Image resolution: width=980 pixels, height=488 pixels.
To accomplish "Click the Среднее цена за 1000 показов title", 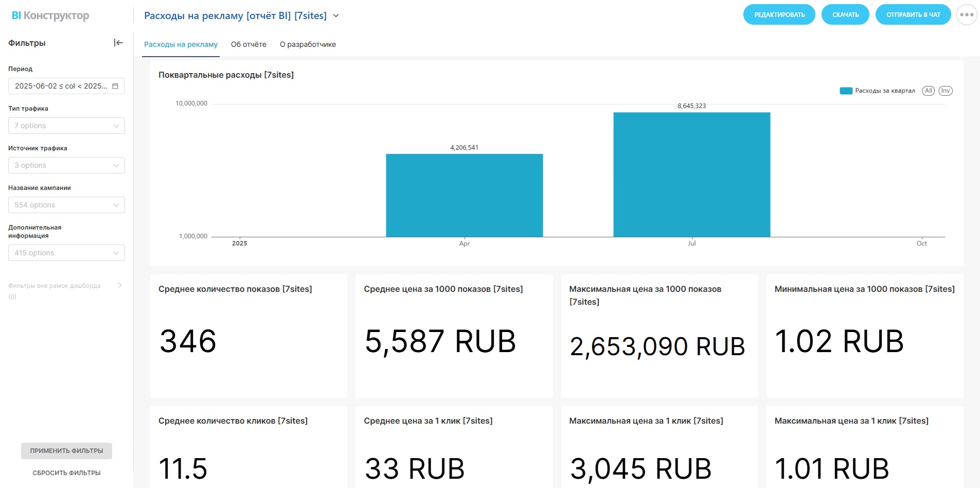I will coord(443,289).
